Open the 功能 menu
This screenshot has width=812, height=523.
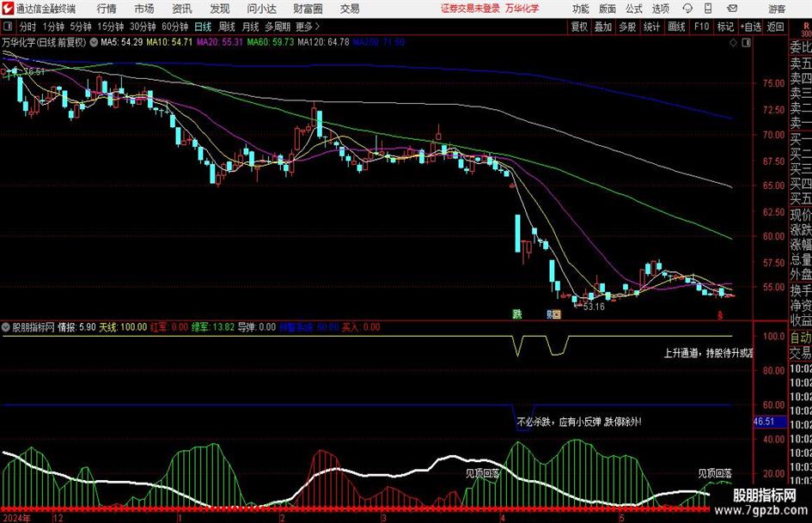click(x=581, y=9)
